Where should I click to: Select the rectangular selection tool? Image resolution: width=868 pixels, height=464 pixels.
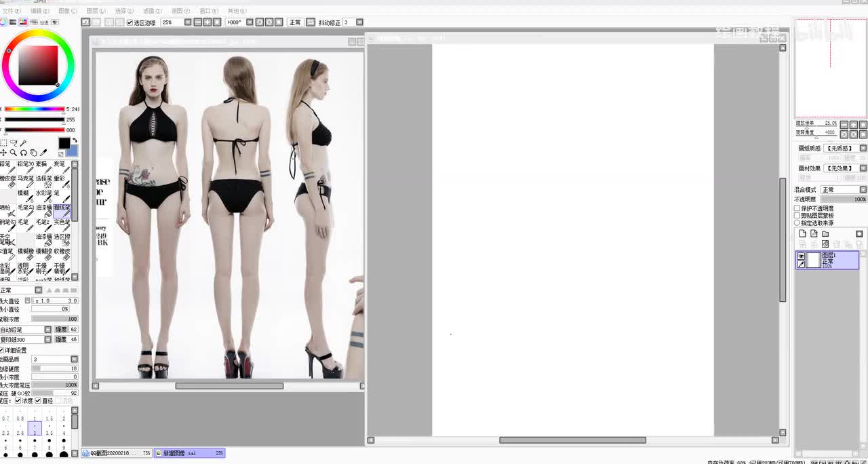coord(3,143)
